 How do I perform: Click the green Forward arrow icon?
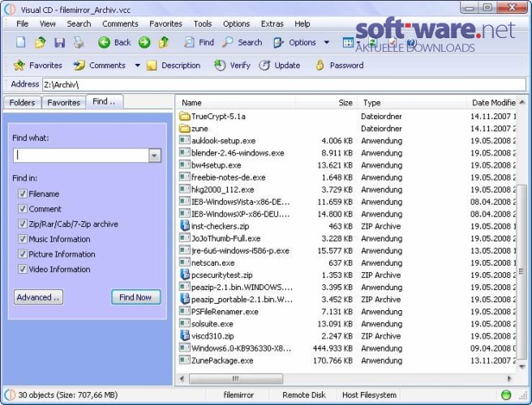pyautogui.click(x=144, y=42)
